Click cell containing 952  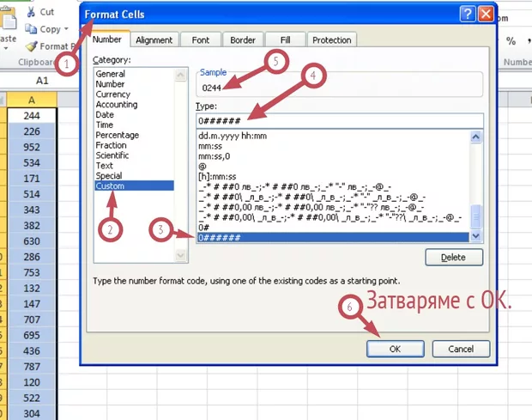pos(32,147)
